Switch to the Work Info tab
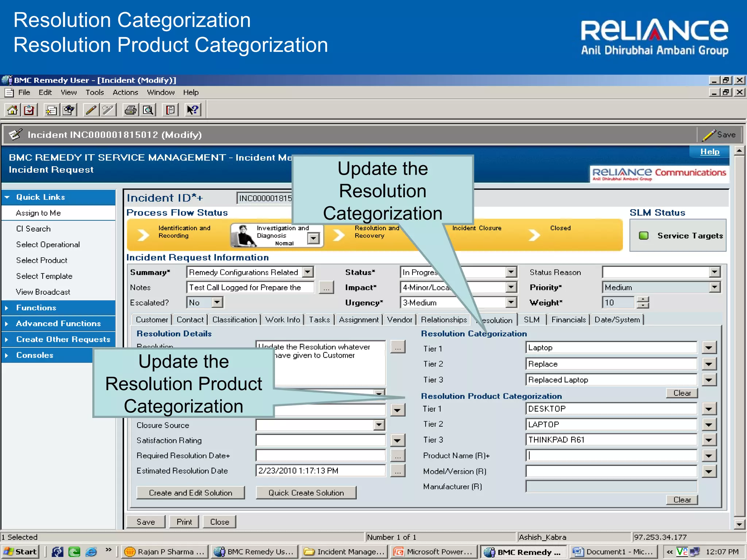The height and width of the screenshot is (560, 747). [x=283, y=320]
